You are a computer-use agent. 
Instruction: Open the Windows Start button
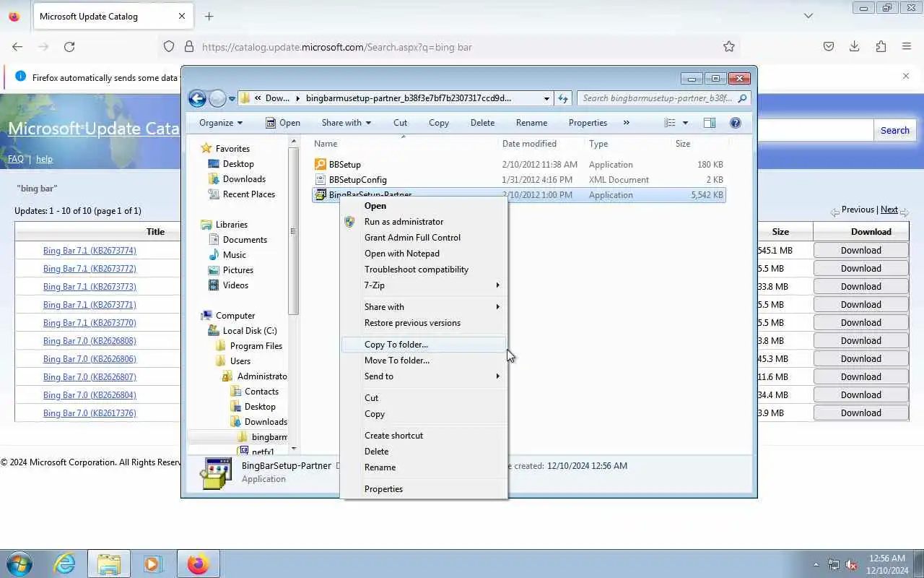19,564
